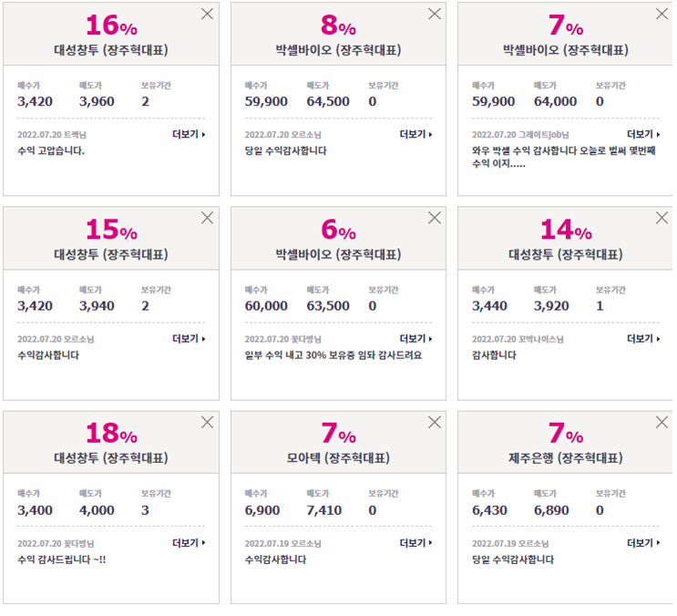Open 더보기 for the 그레이트job님 review
The height and width of the screenshot is (616, 677).
pyautogui.click(x=643, y=134)
